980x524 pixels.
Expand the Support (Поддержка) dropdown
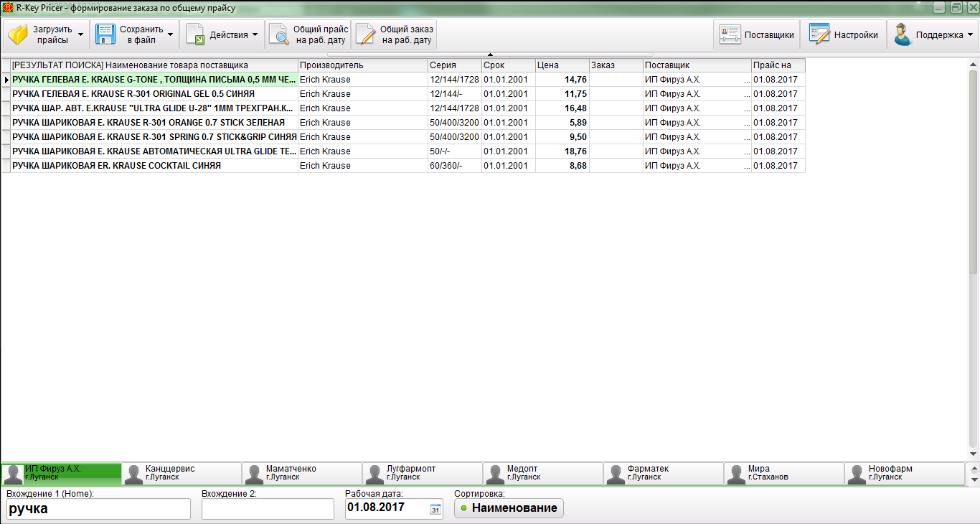click(970, 34)
